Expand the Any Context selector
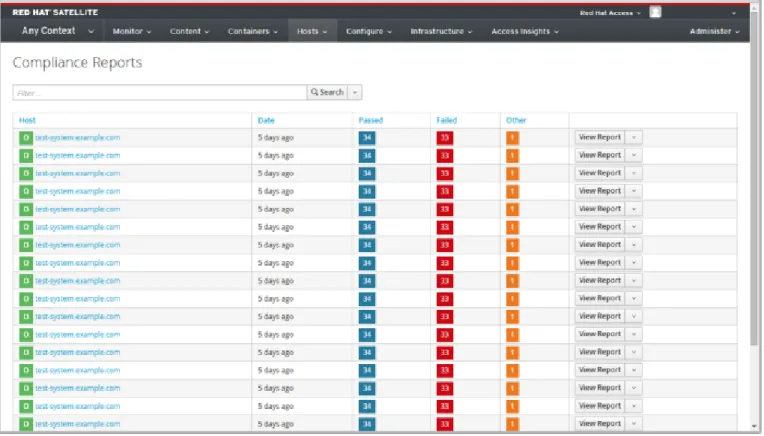 pos(57,31)
